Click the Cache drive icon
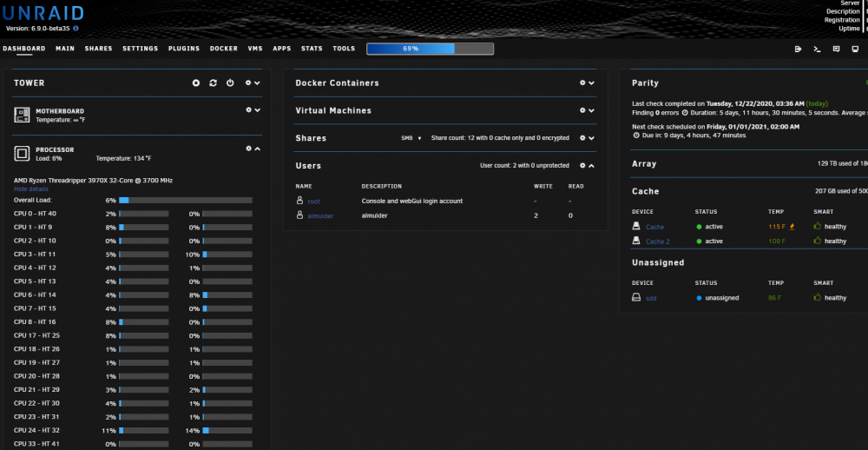868x450 pixels. click(636, 226)
